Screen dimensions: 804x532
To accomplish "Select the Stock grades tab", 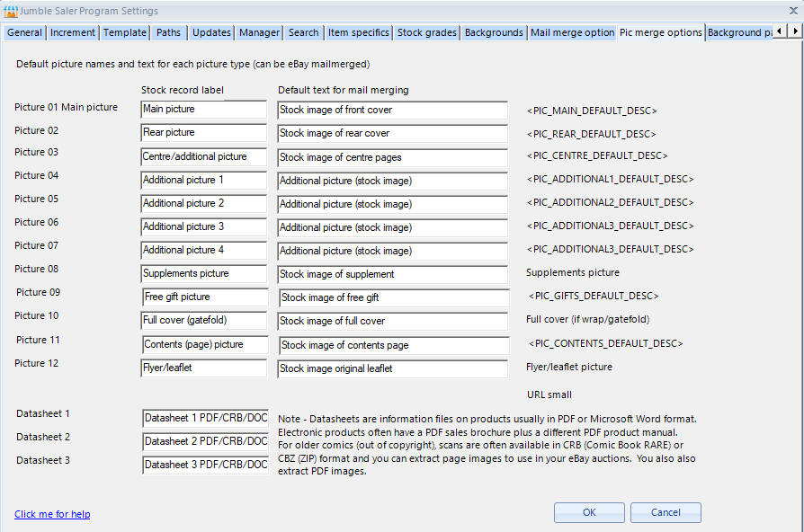I will point(427,32).
